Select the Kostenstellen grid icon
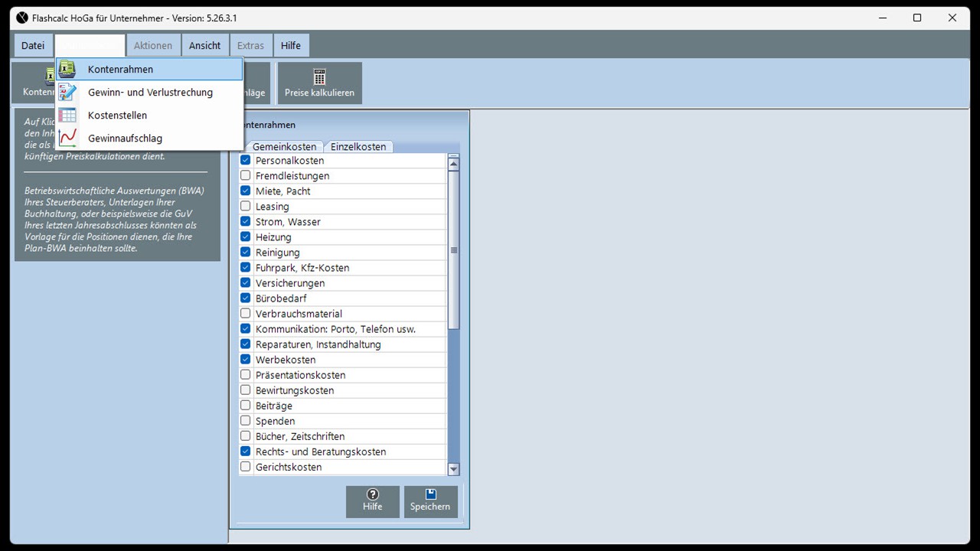Image resolution: width=980 pixels, height=551 pixels. pyautogui.click(x=67, y=115)
